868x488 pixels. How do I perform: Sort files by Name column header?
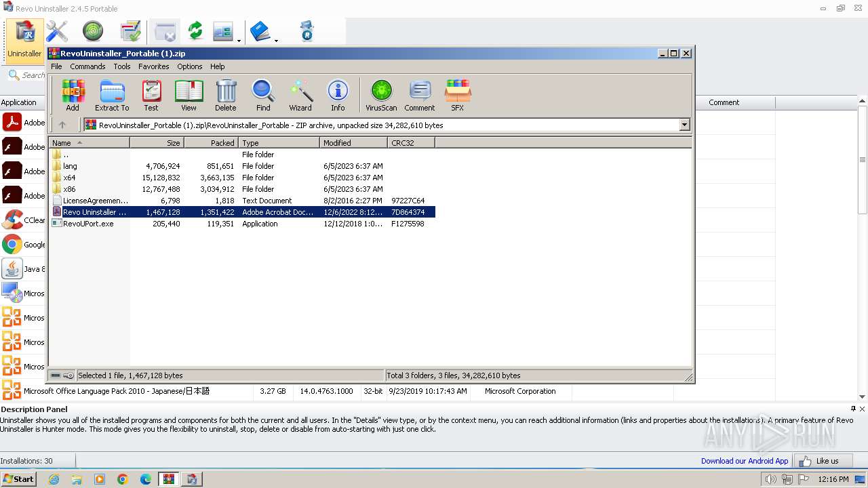point(89,143)
